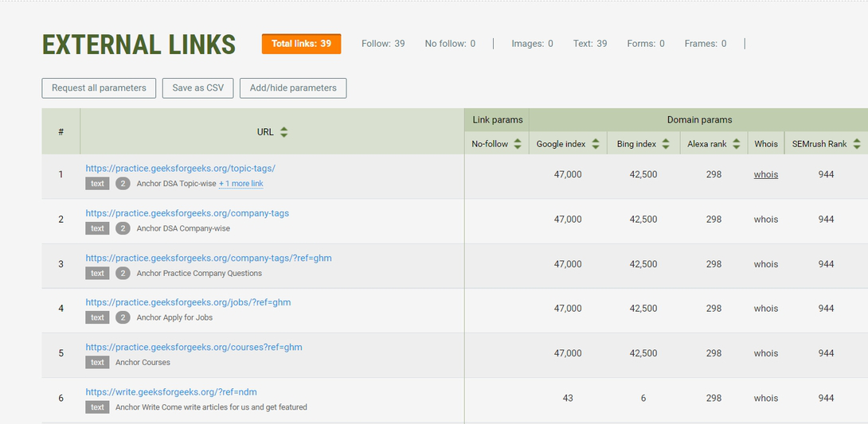Viewport: 868px width, 424px height.
Task: Sort by Google index arrows
Action: pos(596,144)
